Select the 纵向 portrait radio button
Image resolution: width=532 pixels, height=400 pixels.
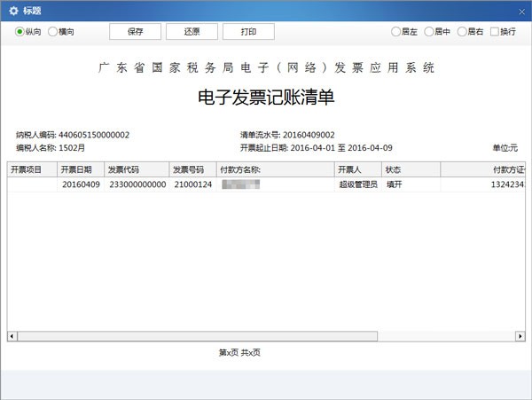20,32
